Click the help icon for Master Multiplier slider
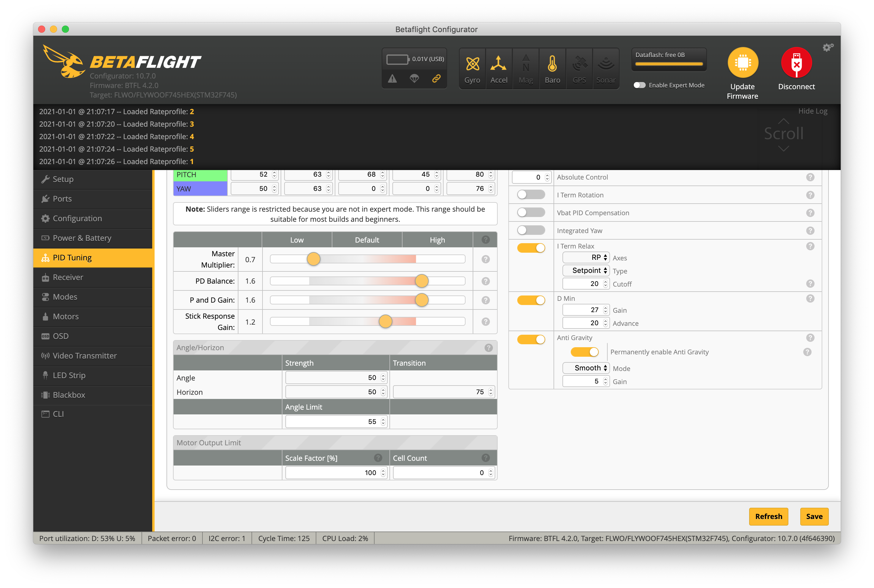 pyautogui.click(x=485, y=259)
